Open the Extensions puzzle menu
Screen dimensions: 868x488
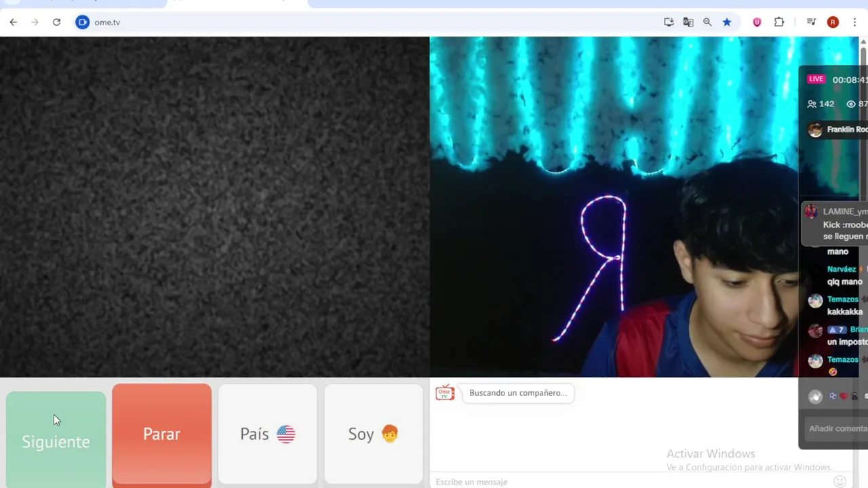point(779,22)
